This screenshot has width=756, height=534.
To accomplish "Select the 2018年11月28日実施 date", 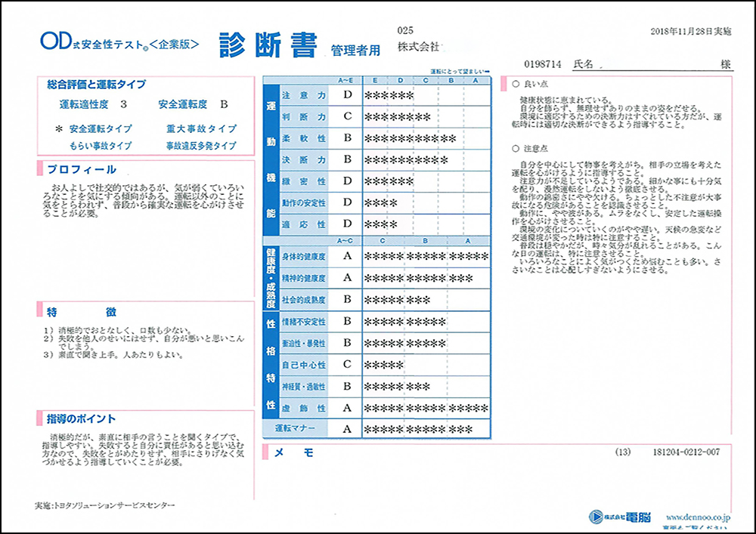I will point(691,31).
